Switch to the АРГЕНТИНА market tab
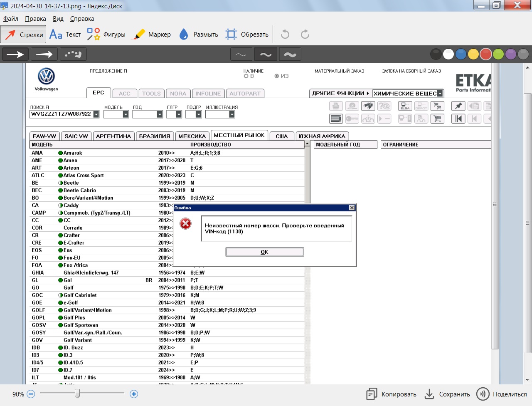532x406 pixels. (x=113, y=136)
